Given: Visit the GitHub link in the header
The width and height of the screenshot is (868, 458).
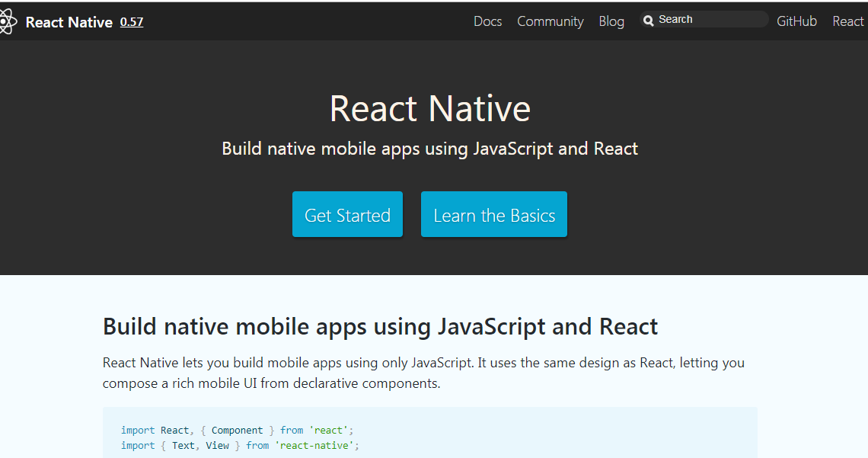Looking at the screenshot, I should point(796,21).
